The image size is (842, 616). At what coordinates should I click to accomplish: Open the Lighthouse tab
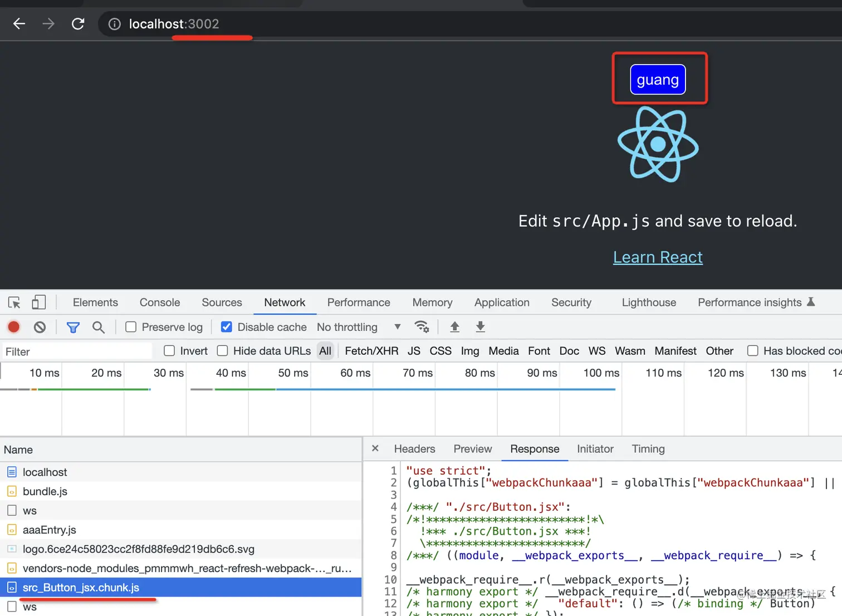click(x=649, y=302)
